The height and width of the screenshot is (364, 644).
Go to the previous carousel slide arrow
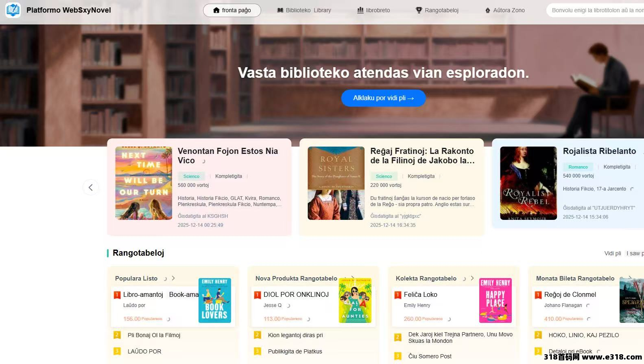tap(91, 187)
